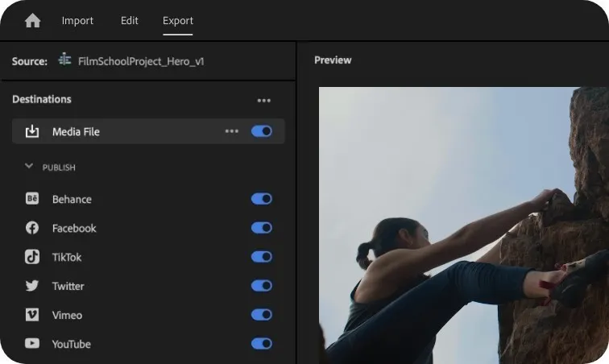
Task: Switch to the Import tab
Action: (77, 21)
